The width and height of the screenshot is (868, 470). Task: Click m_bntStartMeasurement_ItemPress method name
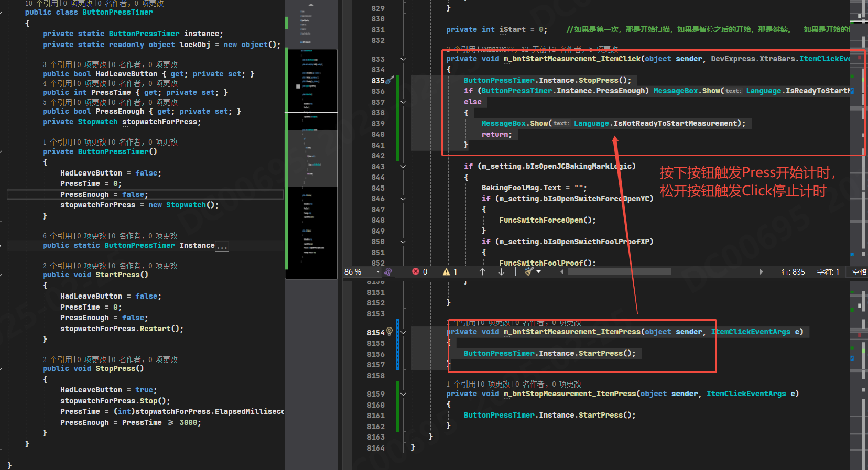point(572,332)
